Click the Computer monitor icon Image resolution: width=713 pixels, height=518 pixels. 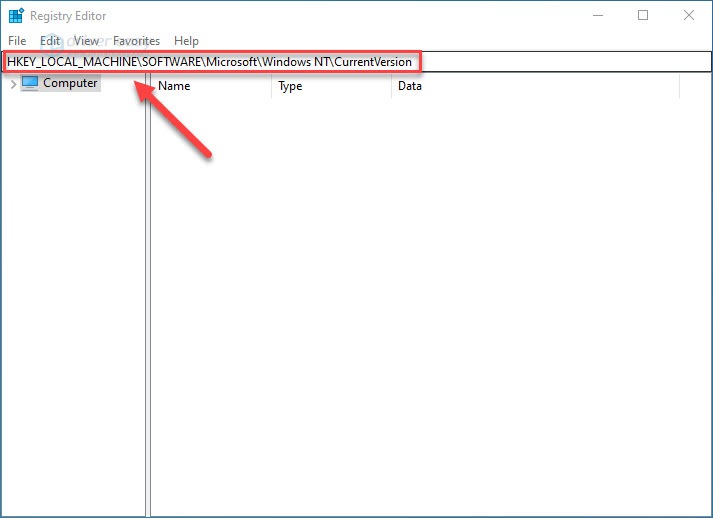pyautogui.click(x=30, y=83)
